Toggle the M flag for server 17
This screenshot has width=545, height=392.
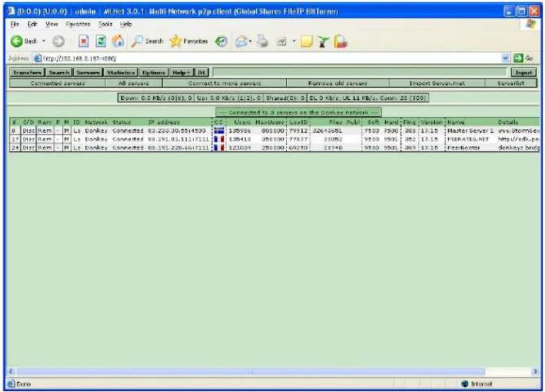coord(67,139)
